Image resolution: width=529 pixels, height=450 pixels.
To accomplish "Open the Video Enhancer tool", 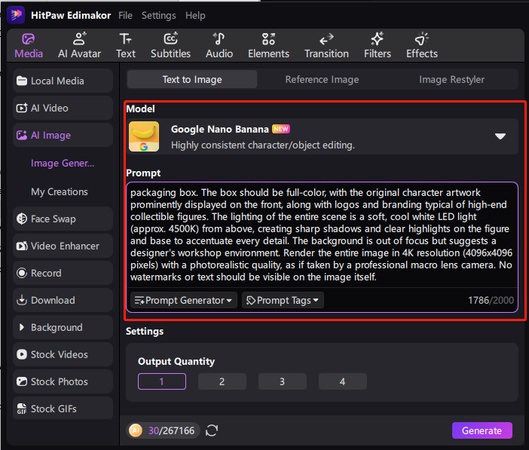I will click(x=63, y=246).
